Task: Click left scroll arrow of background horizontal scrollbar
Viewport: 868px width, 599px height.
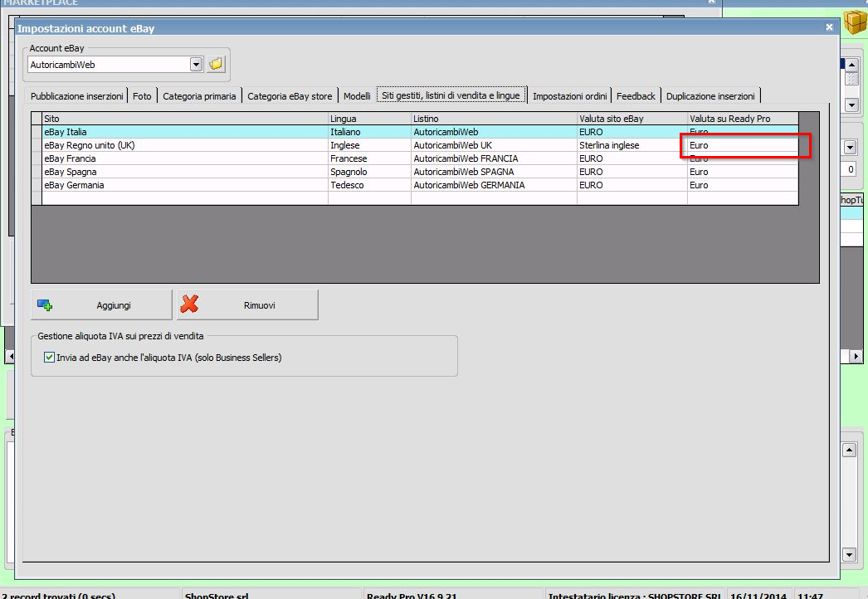Action: 10,357
